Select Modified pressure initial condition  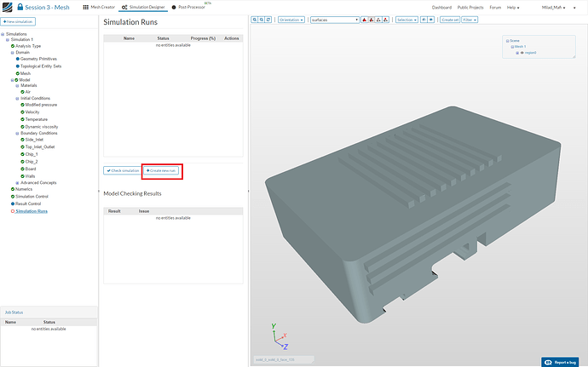(x=41, y=105)
